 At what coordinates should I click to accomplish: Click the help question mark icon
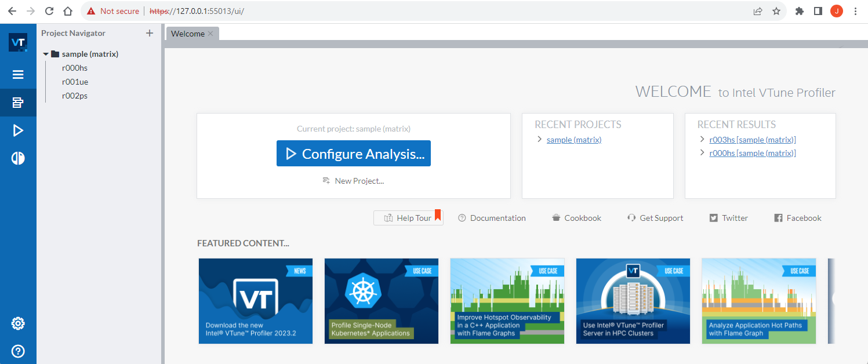click(x=18, y=351)
